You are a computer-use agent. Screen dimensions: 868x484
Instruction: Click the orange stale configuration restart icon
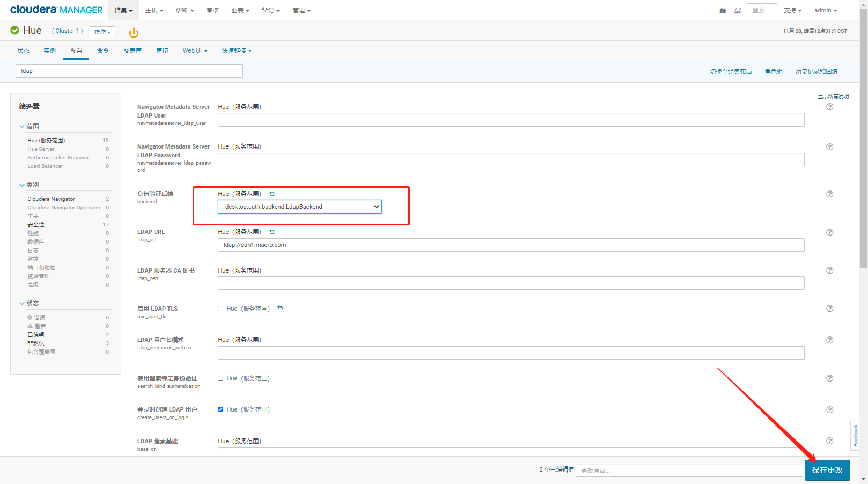tap(134, 33)
